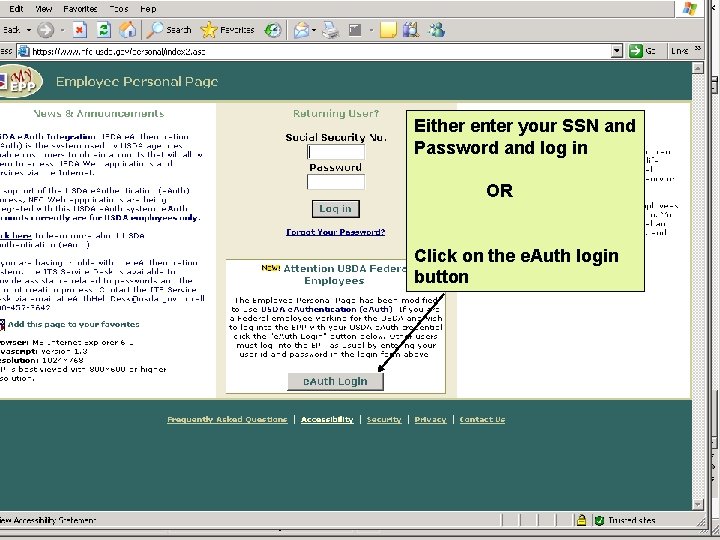This screenshot has width=720, height=540.
Task: Open the Accessibility footer link
Action: click(x=327, y=419)
